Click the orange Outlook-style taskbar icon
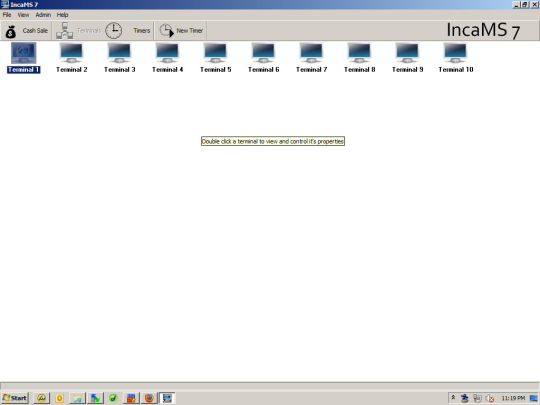The image size is (540, 405). coord(60,398)
